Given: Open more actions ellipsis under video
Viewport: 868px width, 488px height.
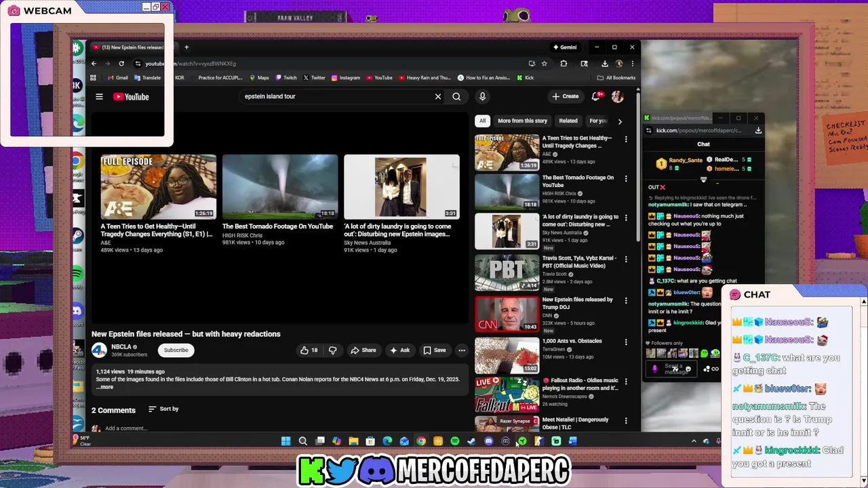Looking at the screenshot, I should click(x=462, y=350).
